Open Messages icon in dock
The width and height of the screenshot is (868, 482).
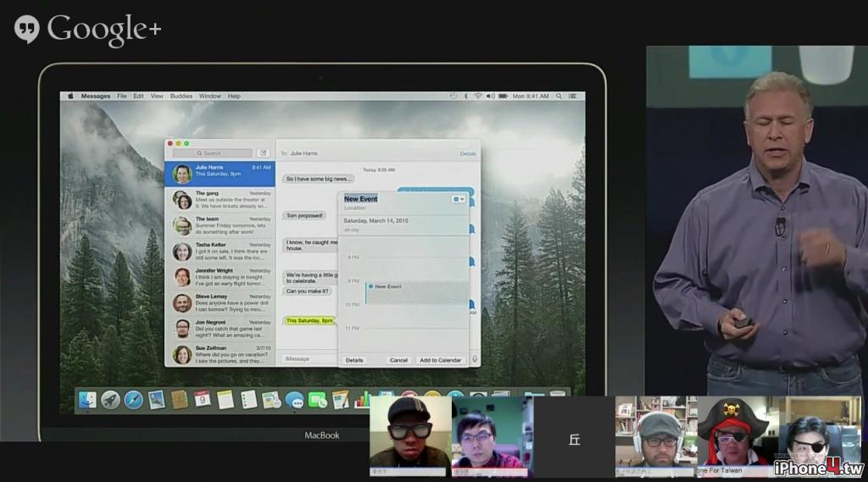click(x=294, y=400)
